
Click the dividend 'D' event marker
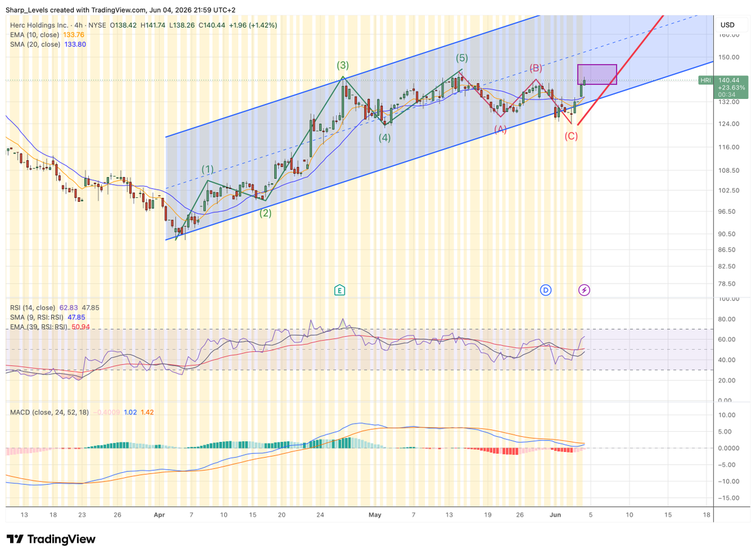tap(545, 290)
